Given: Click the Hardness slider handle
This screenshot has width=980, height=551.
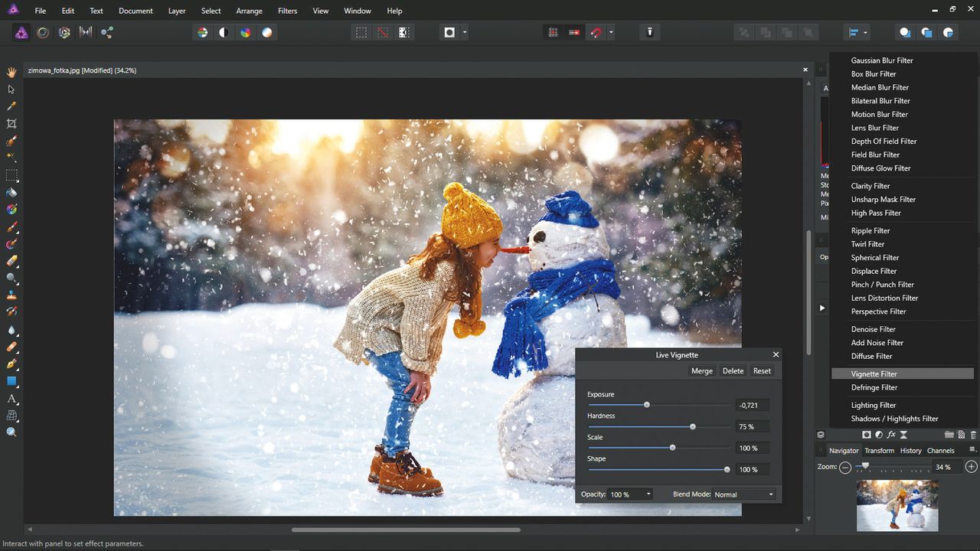Looking at the screenshot, I should (693, 426).
